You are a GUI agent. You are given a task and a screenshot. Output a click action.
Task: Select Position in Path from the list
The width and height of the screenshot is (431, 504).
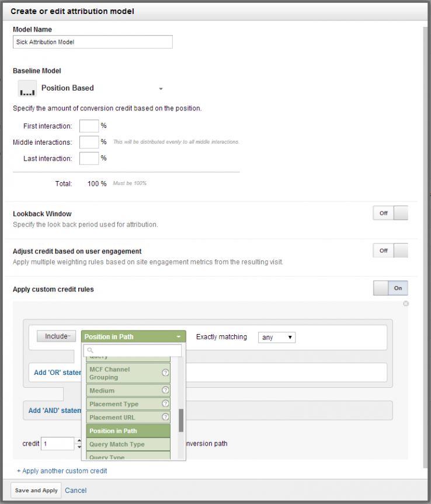(x=128, y=431)
